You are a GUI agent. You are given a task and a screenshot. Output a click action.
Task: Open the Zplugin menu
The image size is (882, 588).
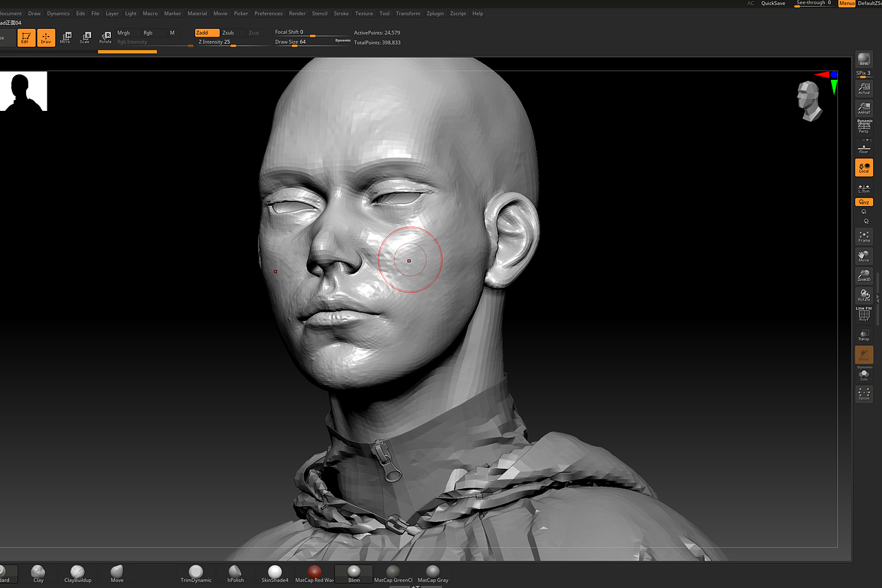435,13
